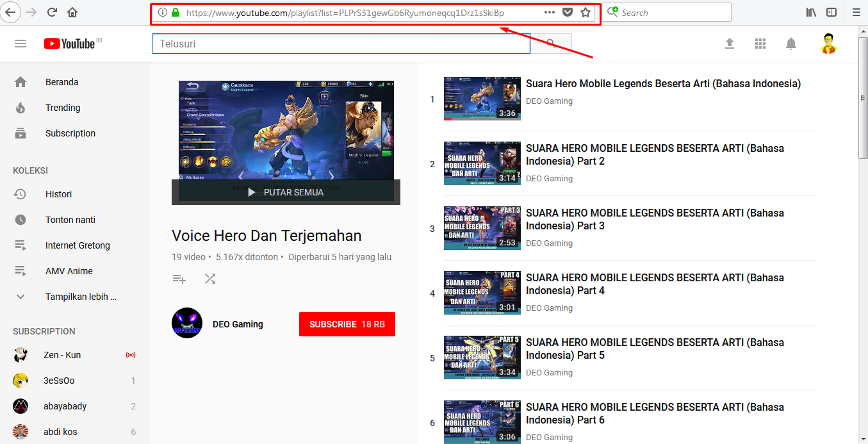Open the Part 2 video title
The width and height of the screenshot is (868, 444).
point(655,154)
